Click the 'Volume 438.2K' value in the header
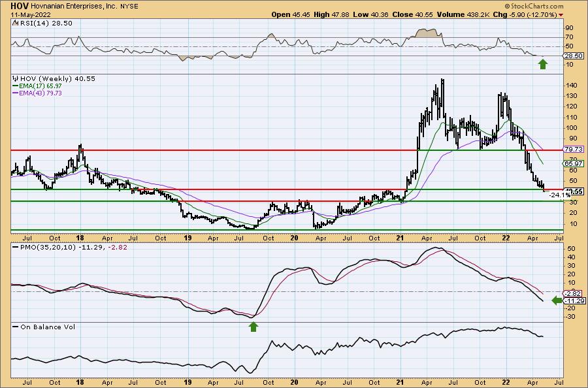This screenshot has width=588, height=388. [x=463, y=15]
